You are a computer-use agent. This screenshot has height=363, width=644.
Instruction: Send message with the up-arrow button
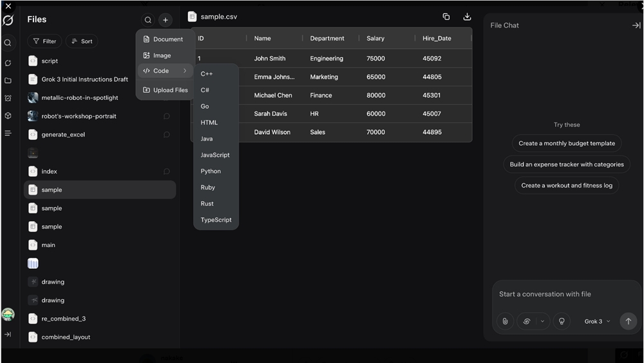coord(628,321)
